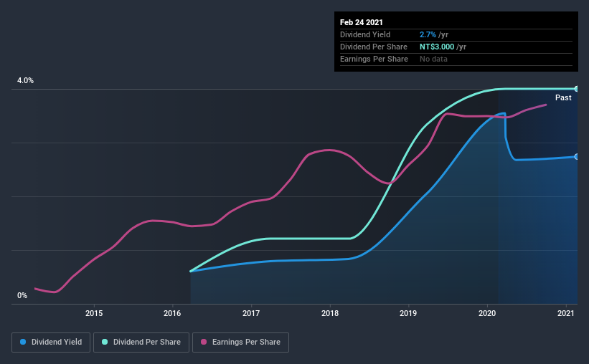Viewport: 589px width, 364px height.
Task: Click the 'Past' label on chart
Action: [x=563, y=97]
